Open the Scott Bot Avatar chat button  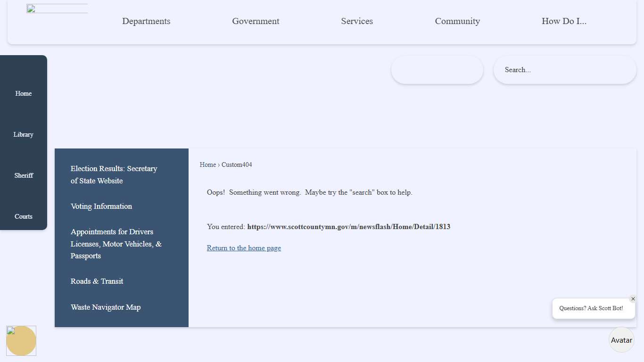(x=621, y=340)
